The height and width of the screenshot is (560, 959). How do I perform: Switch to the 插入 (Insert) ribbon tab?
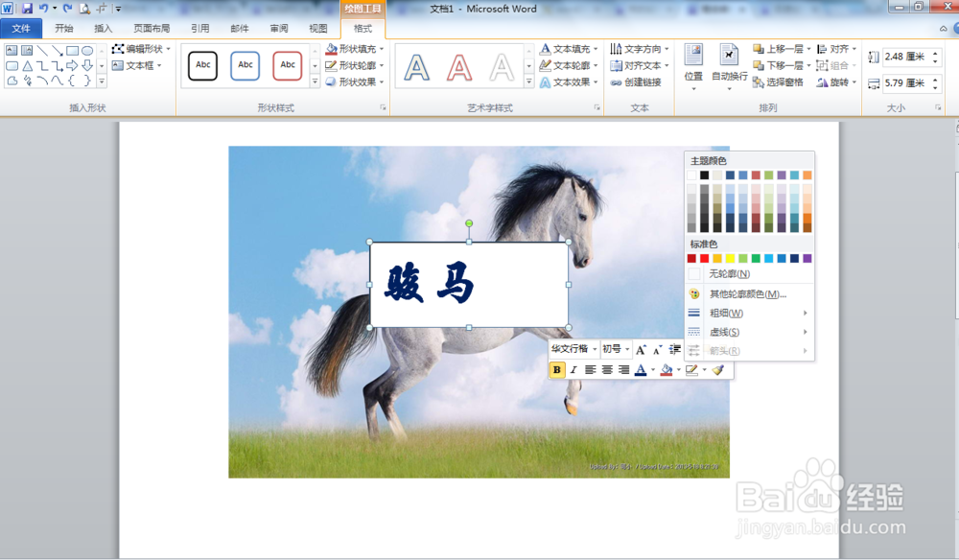pos(103,28)
